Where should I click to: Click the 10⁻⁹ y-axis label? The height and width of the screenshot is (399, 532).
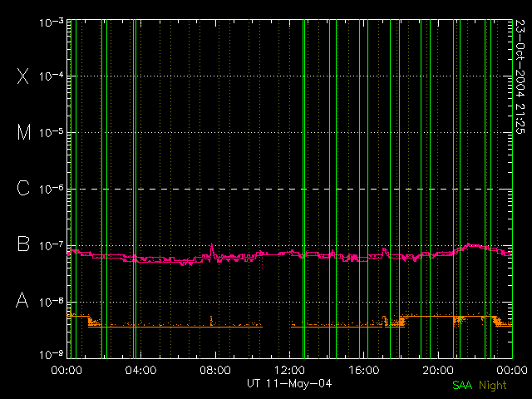click(52, 355)
